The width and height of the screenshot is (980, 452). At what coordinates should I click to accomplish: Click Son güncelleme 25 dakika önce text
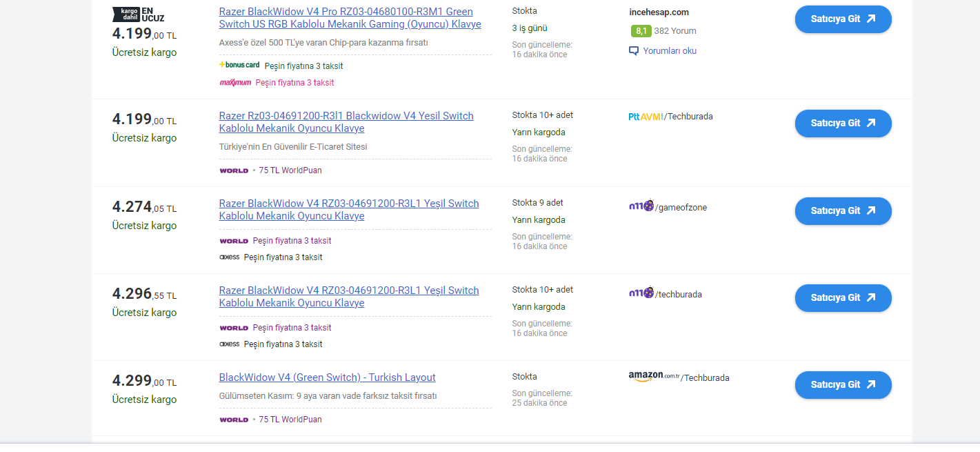[542, 398]
